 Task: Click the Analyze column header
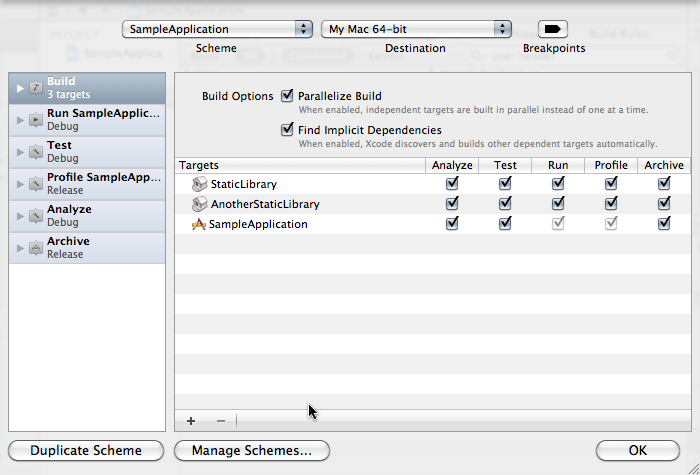tap(452, 165)
